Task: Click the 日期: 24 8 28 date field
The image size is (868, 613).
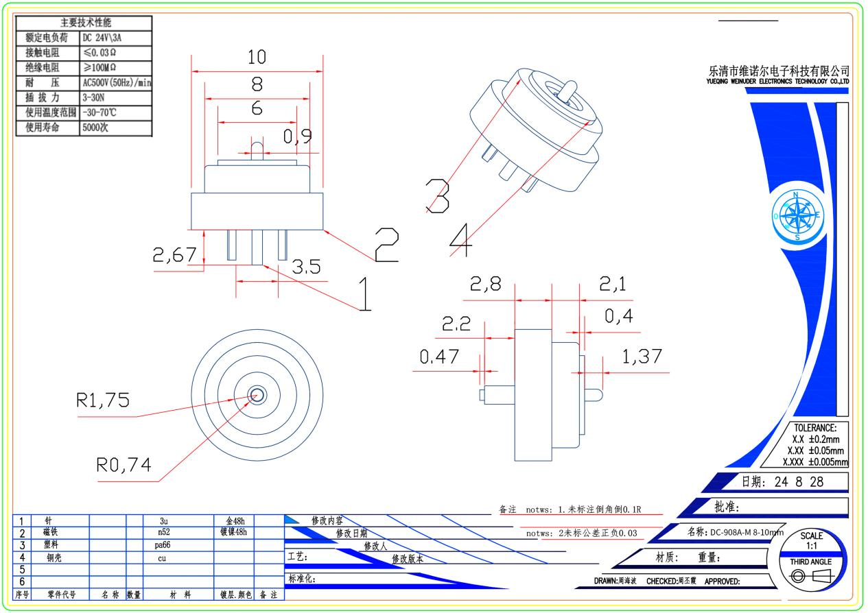Action: (x=783, y=482)
